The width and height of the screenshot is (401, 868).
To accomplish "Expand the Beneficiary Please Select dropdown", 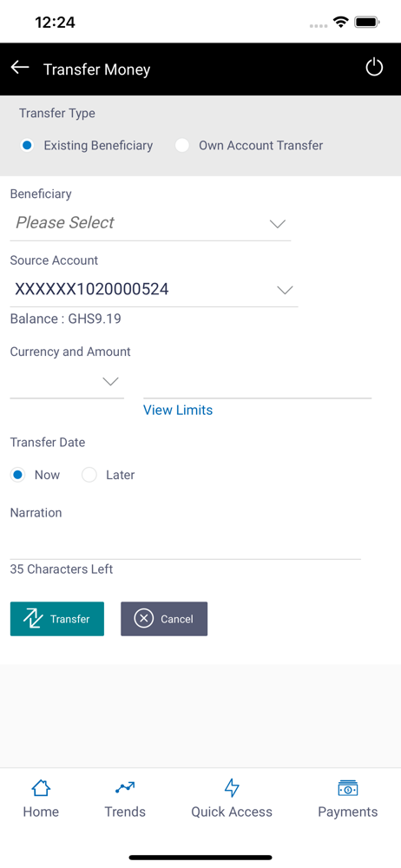I will pos(150,224).
